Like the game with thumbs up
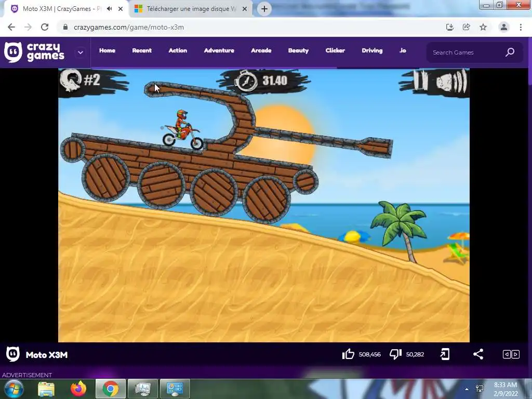Image resolution: width=532 pixels, height=399 pixels. click(348, 354)
